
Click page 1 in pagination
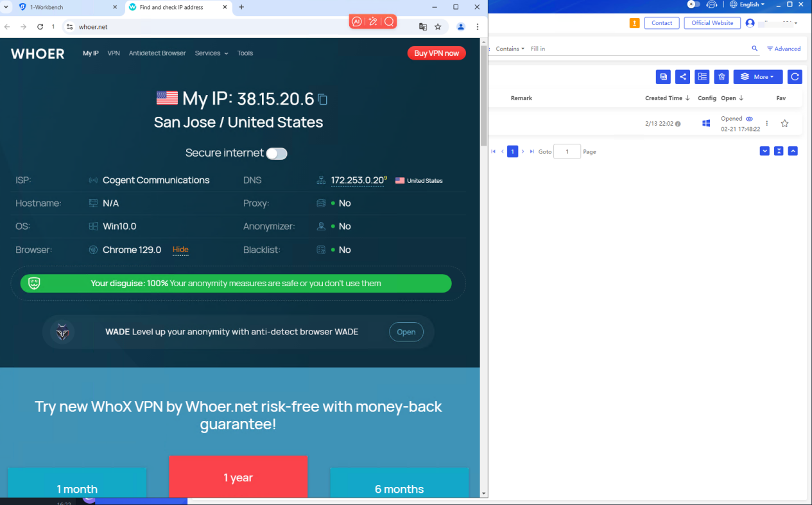512,151
